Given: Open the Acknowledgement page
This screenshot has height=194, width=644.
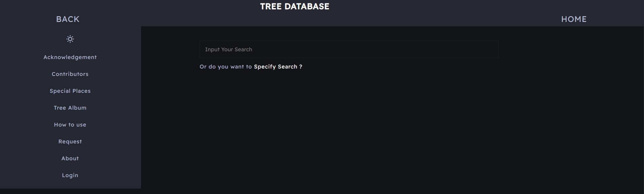Looking at the screenshot, I should tap(70, 57).
